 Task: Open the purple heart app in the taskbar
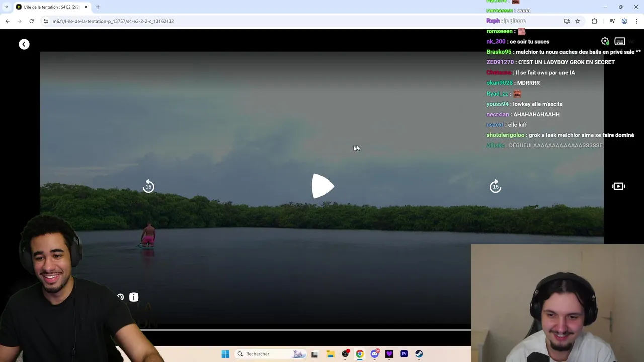pyautogui.click(x=389, y=354)
